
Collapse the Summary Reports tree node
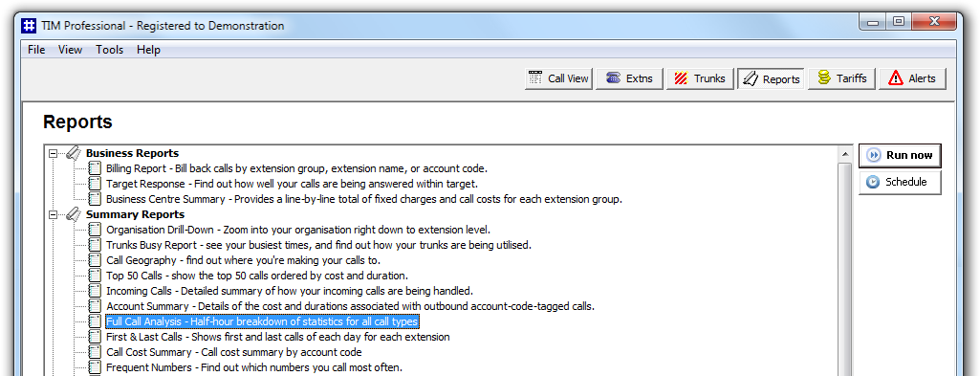pos(54,214)
